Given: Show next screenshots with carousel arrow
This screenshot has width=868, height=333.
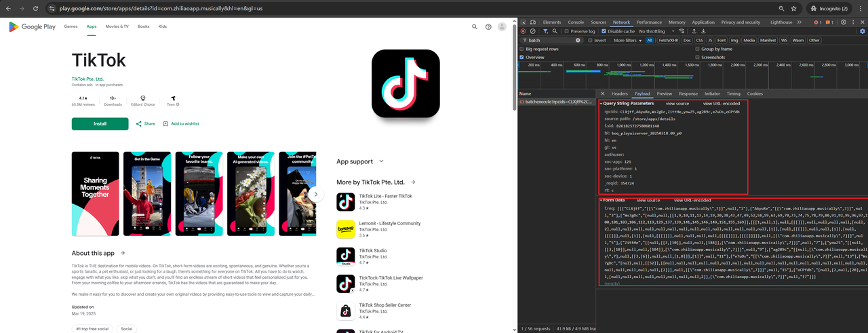Looking at the screenshot, I should (315, 194).
